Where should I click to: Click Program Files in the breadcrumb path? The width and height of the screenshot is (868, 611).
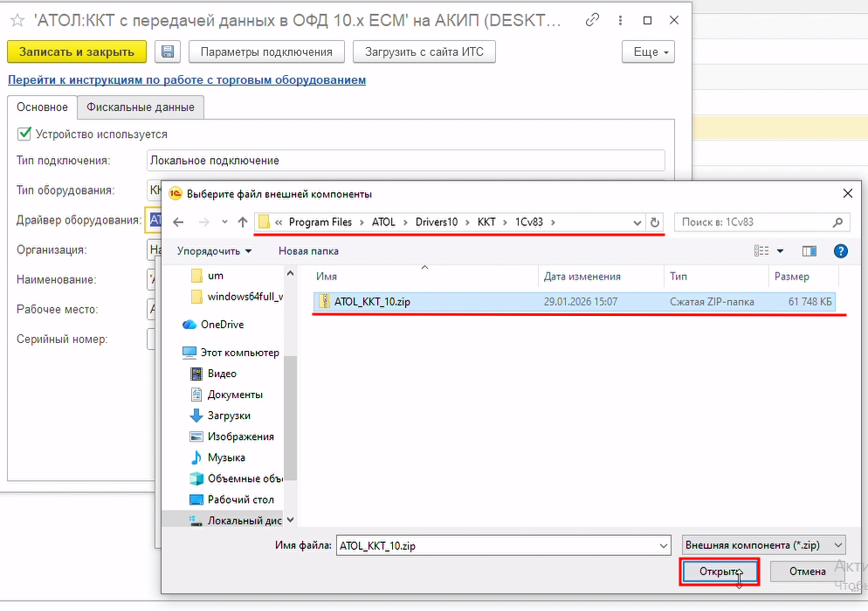320,223
